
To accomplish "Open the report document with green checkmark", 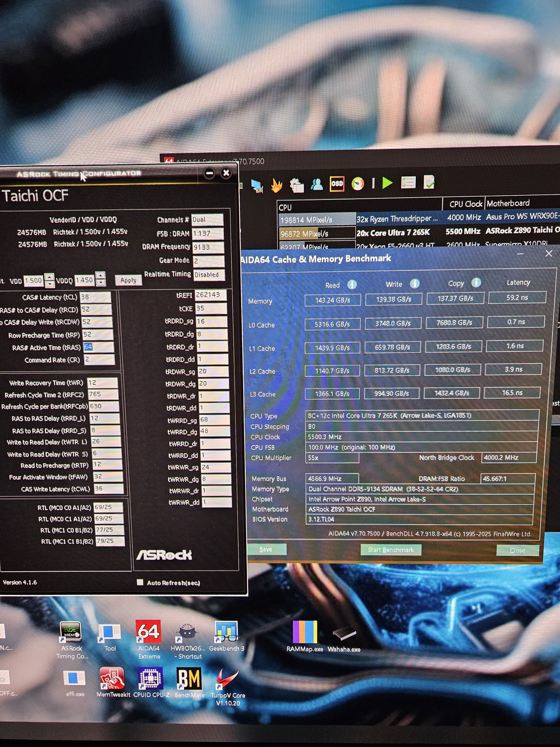I will tap(429, 182).
